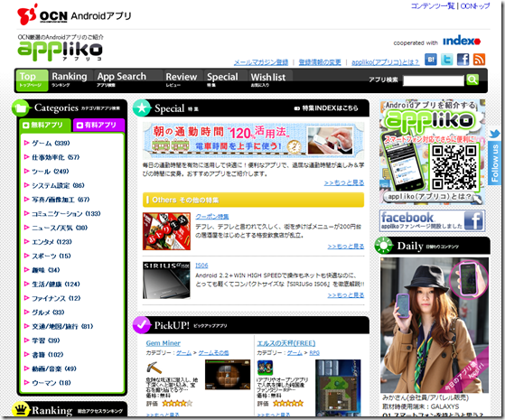Open the OCNトップ link
Viewport: 505px width, 420px height.
[475, 6]
